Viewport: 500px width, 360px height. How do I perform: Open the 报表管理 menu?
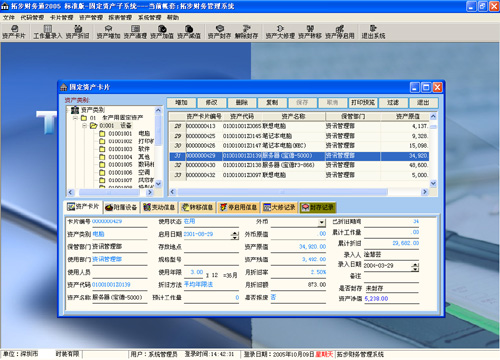pyautogui.click(x=120, y=17)
